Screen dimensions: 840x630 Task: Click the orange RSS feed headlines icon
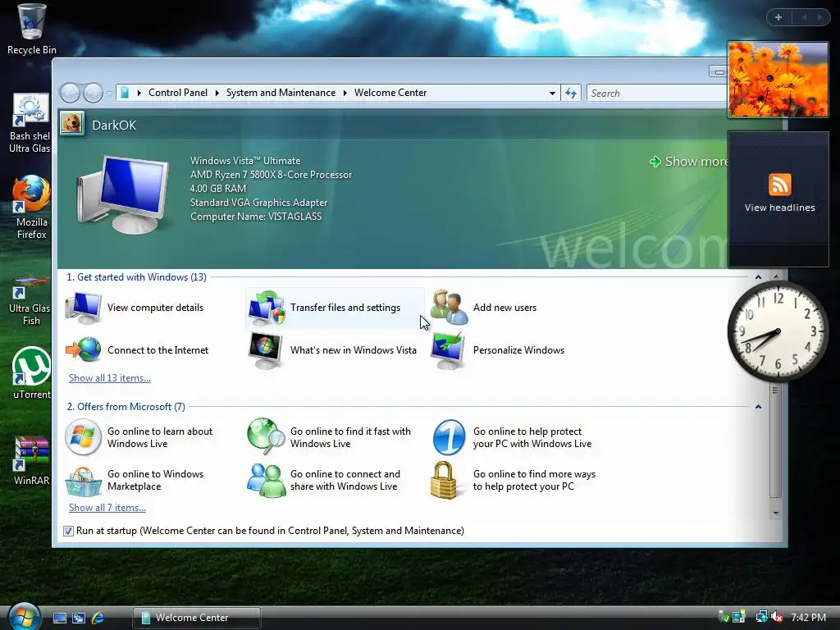(x=779, y=185)
